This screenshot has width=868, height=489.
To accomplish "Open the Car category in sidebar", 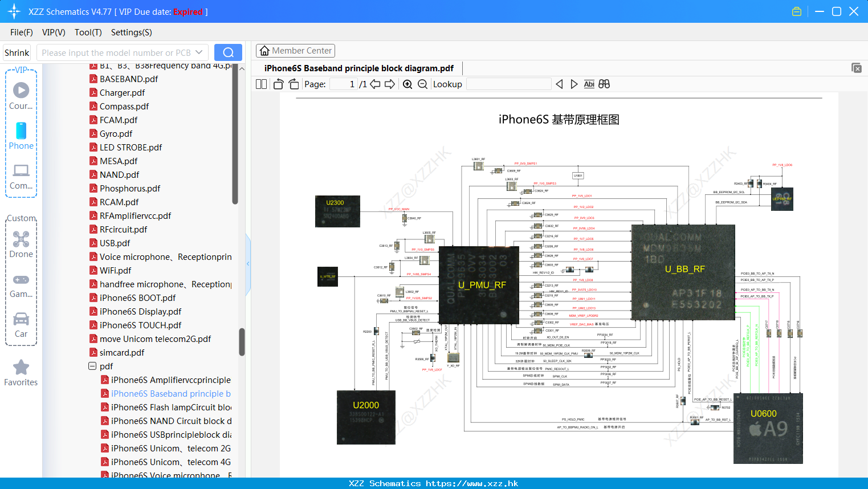I will coord(21,325).
